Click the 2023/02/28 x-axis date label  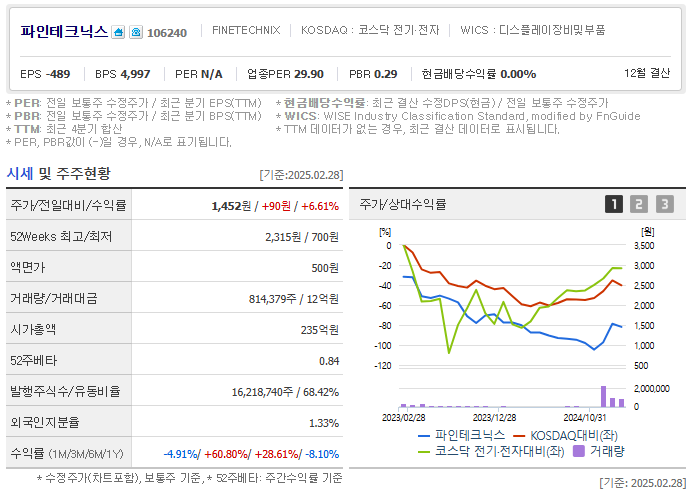tap(403, 417)
